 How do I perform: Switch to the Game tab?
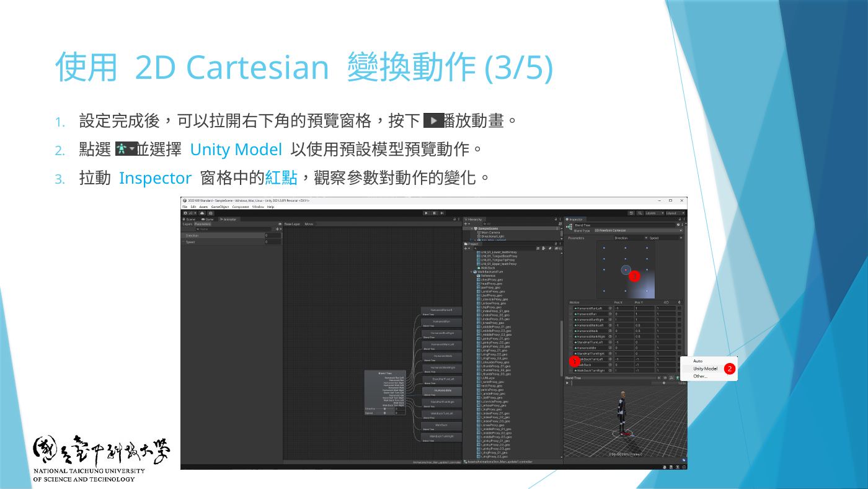pyautogui.click(x=208, y=219)
